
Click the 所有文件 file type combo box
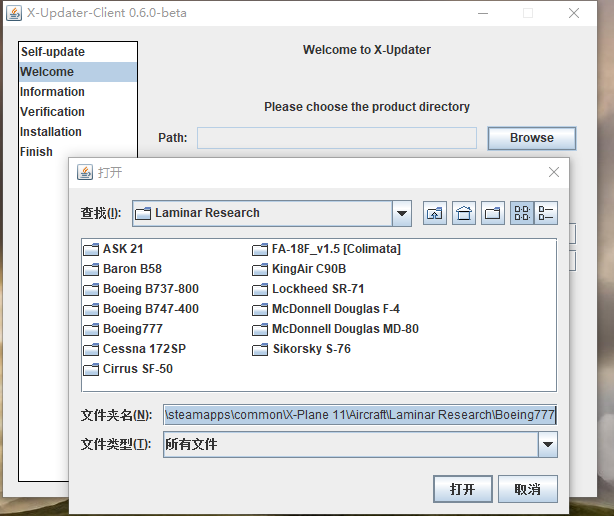click(360, 444)
